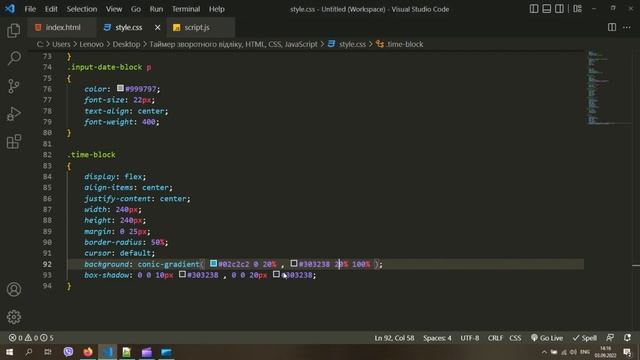Click the code minimap overview
Screen dimensions: 640x360
tap(608, 88)
